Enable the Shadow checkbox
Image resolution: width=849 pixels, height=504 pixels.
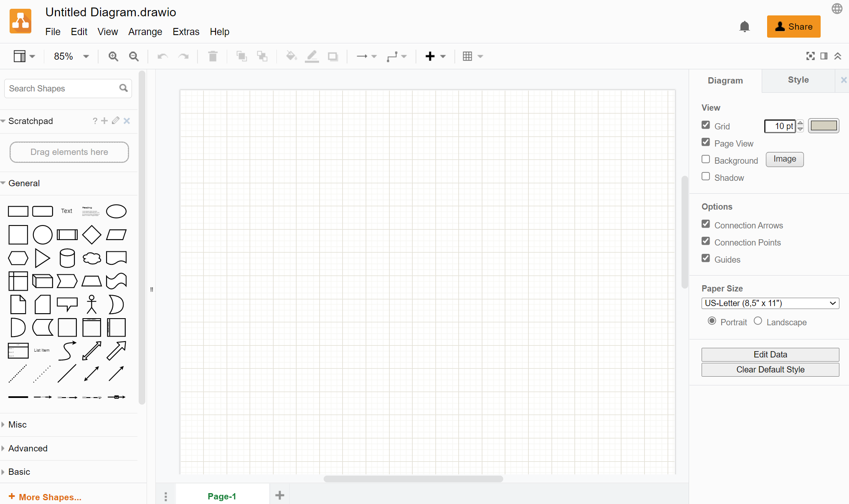tap(706, 177)
